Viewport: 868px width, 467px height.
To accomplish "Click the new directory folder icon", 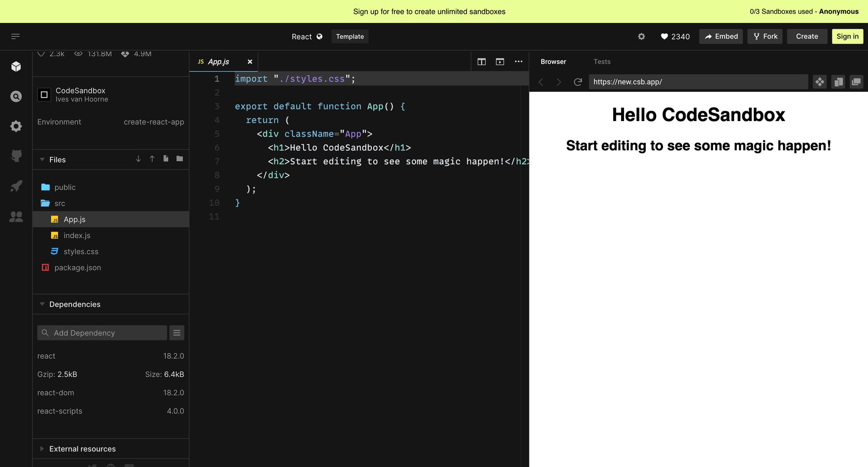I will [180, 159].
